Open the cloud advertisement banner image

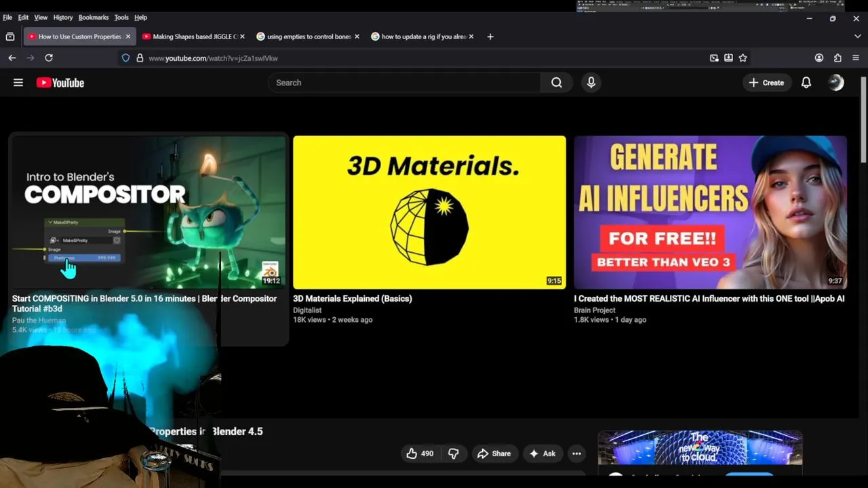[x=700, y=448]
